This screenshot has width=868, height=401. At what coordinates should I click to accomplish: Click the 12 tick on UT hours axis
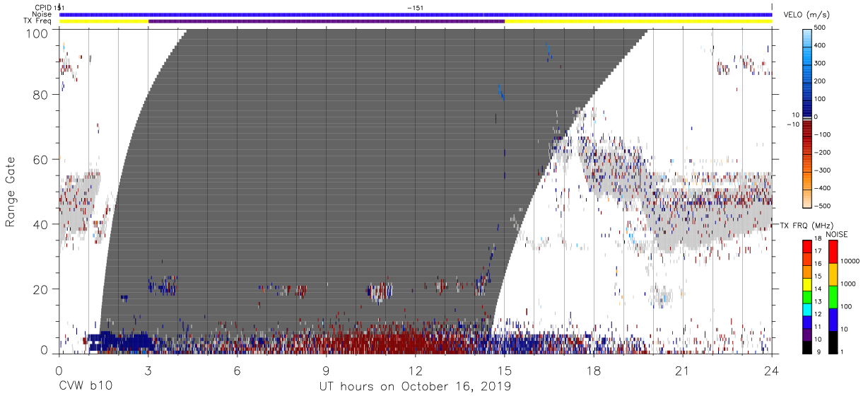(x=416, y=370)
